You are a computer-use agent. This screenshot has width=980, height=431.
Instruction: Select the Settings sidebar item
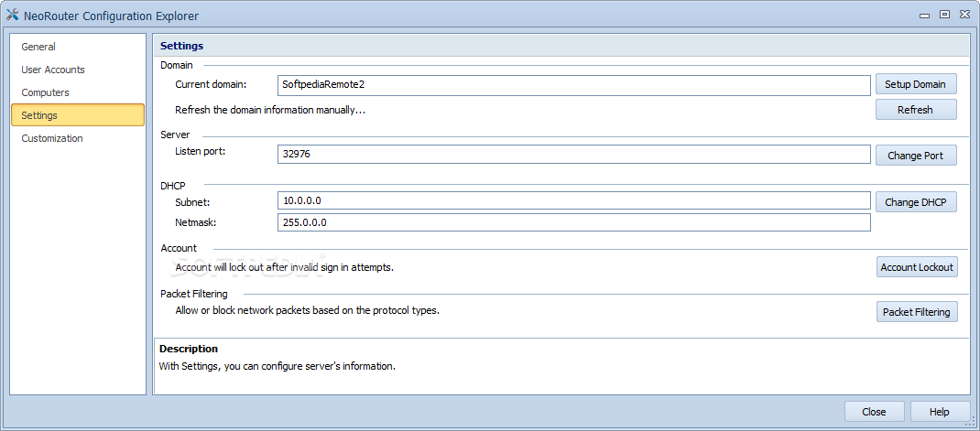[39, 115]
